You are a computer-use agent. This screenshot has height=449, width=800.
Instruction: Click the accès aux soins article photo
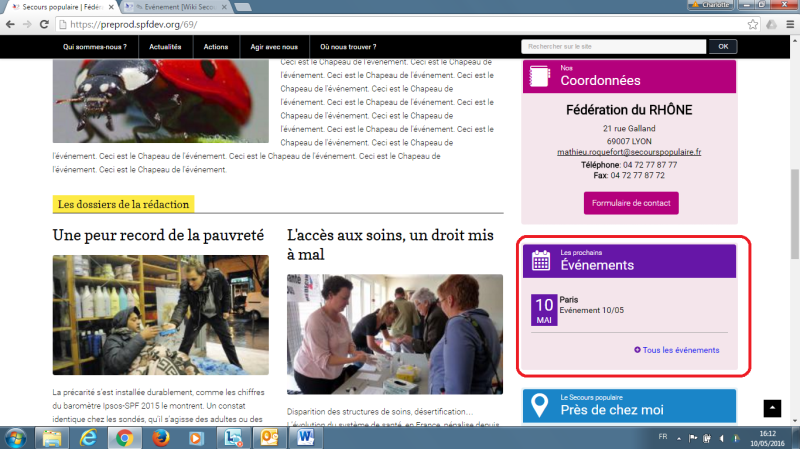(395, 334)
